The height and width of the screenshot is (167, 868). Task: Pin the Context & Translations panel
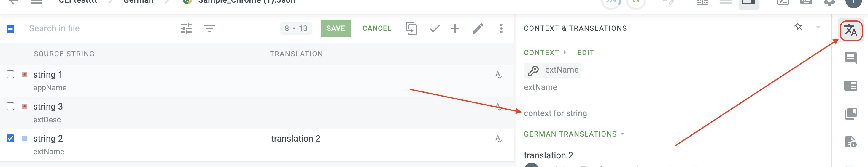click(x=798, y=27)
